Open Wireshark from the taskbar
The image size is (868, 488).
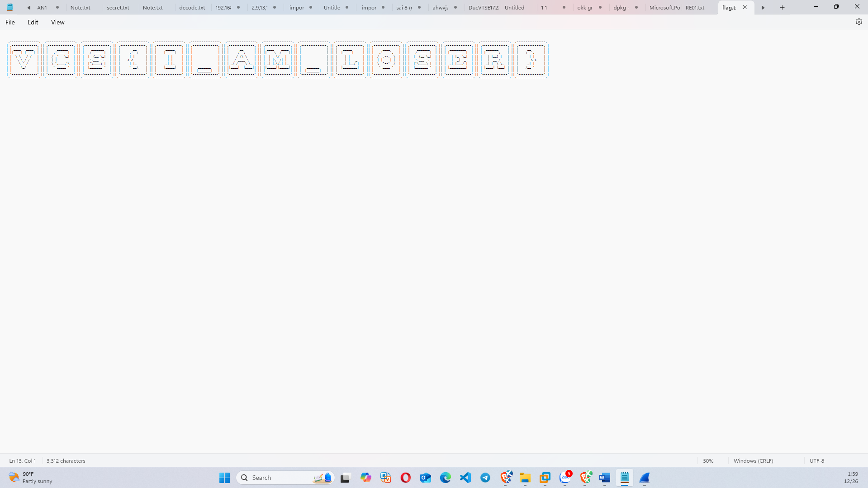click(645, 478)
